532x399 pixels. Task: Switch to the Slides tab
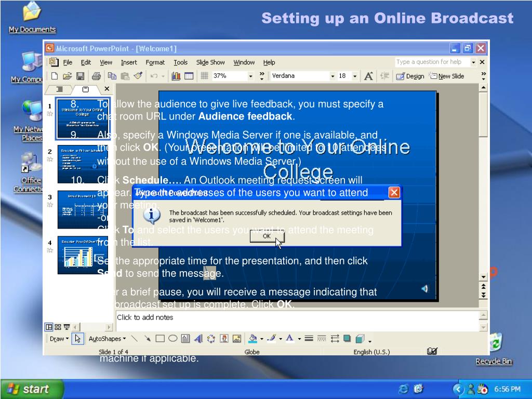[x=86, y=89]
